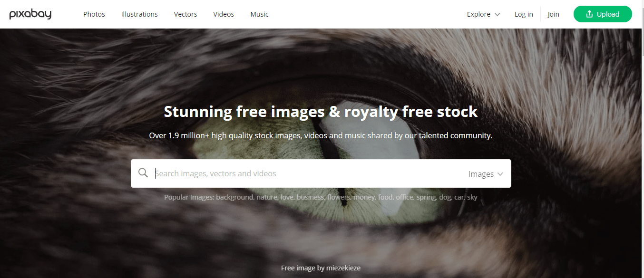Select the popular tag sky
644x278 pixels.
(472, 197)
